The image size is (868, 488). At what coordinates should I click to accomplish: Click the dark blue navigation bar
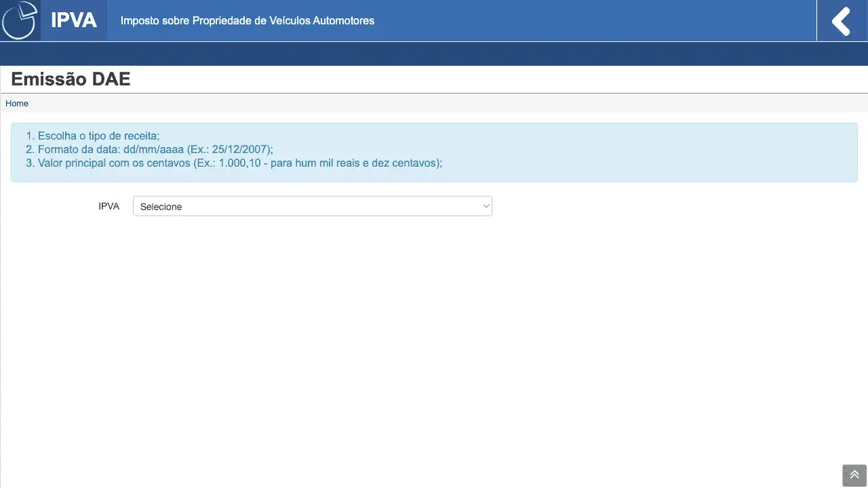[434, 54]
